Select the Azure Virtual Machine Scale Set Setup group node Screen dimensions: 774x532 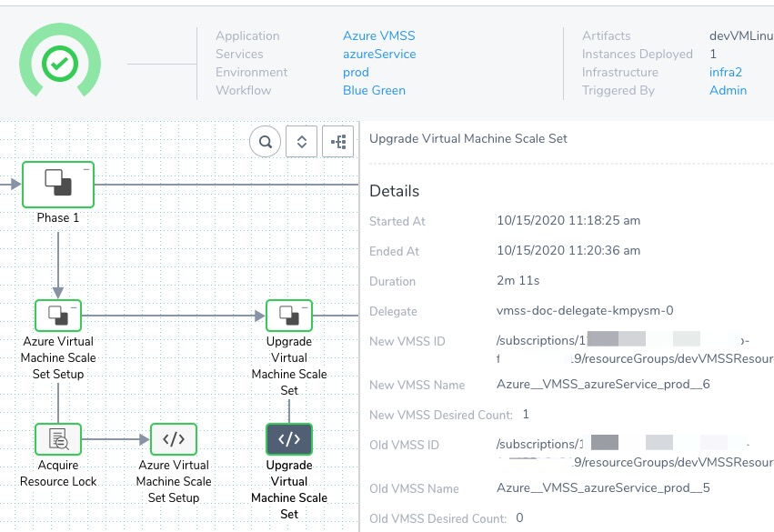pyautogui.click(x=58, y=316)
